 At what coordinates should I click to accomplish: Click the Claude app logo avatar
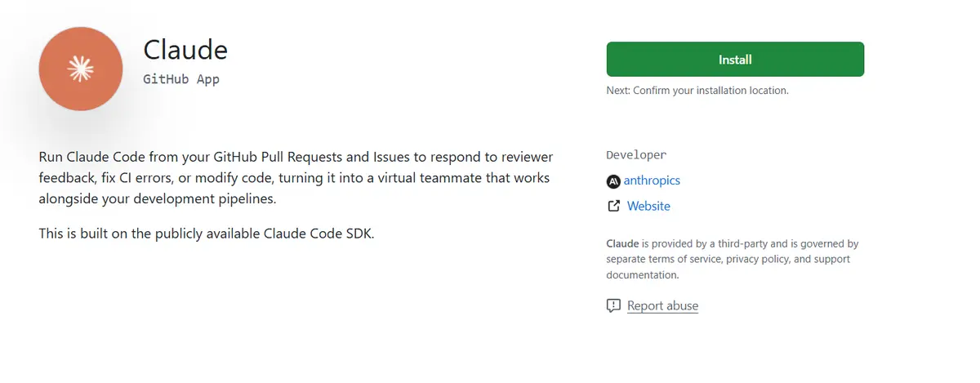[x=81, y=69]
